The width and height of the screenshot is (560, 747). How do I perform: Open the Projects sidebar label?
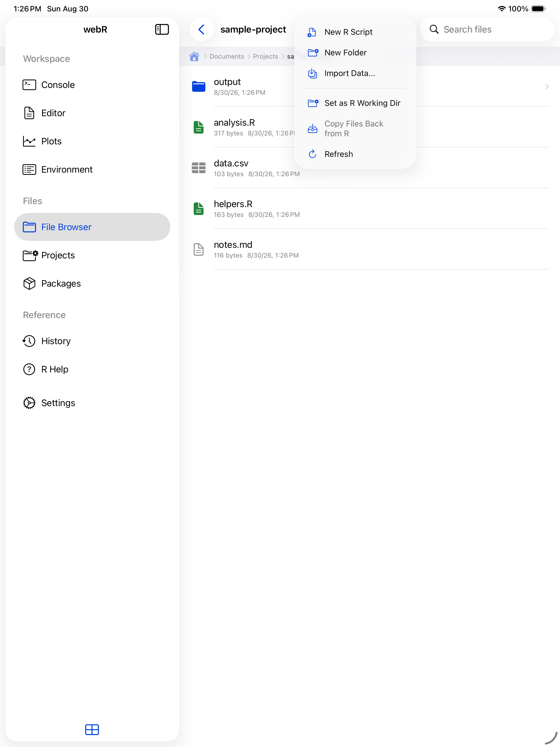[58, 255]
